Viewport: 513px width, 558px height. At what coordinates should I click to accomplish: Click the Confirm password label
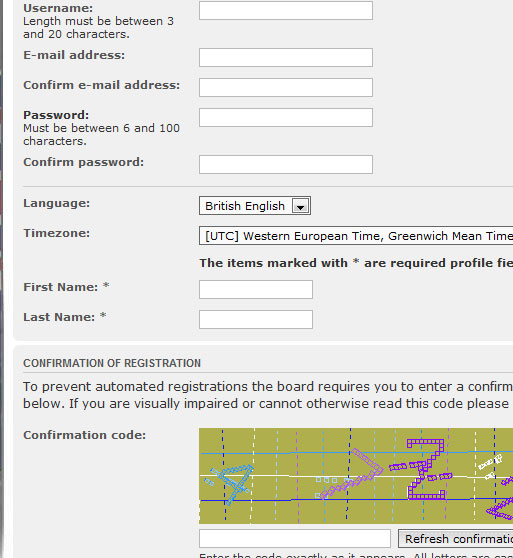(84, 162)
